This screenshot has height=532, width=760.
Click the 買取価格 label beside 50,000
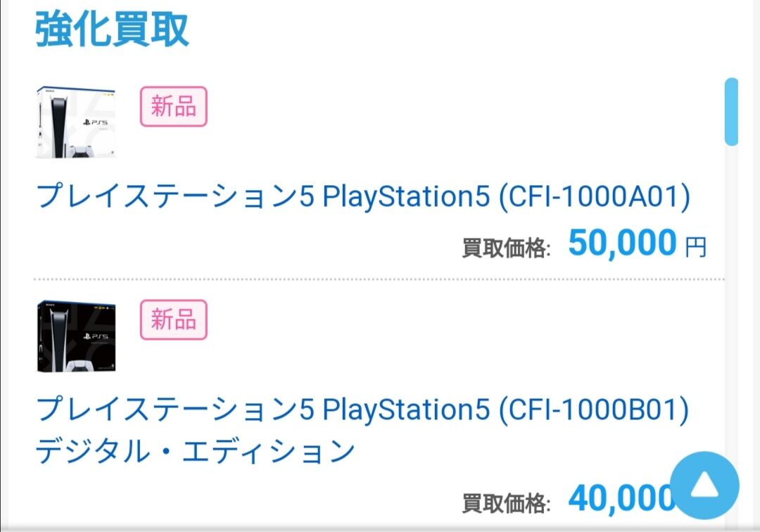click(506, 248)
